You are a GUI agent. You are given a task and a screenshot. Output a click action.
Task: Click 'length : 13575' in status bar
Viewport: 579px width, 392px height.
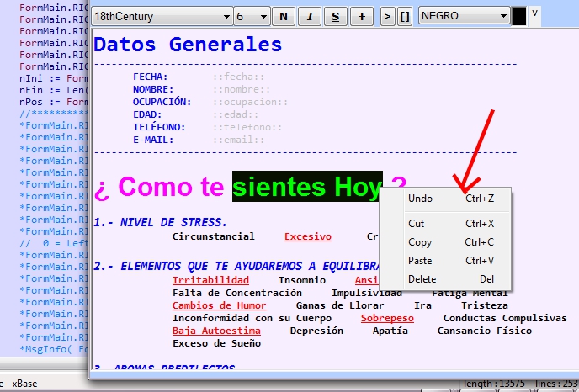(493, 384)
